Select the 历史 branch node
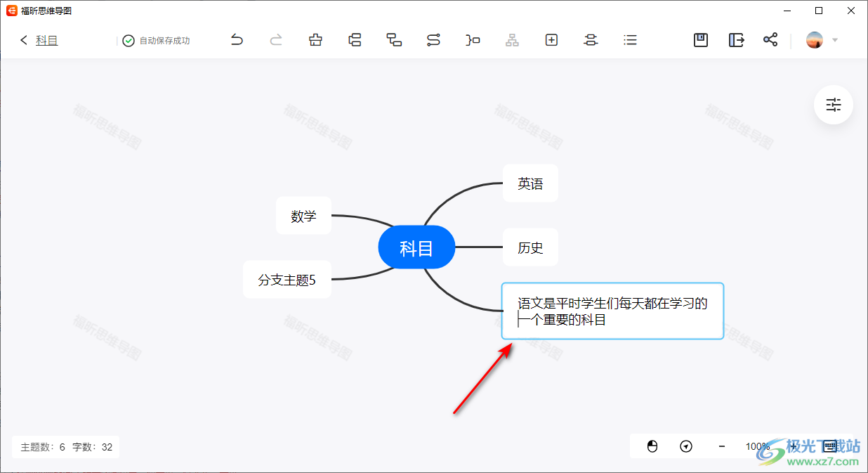The width and height of the screenshot is (868, 473). tap(530, 247)
